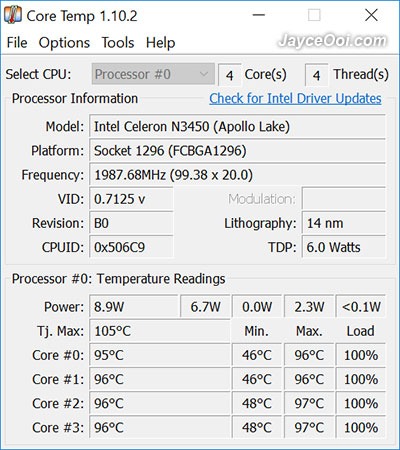
Task: Select the CPUID value 0x506C9
Action: (131, 247)
